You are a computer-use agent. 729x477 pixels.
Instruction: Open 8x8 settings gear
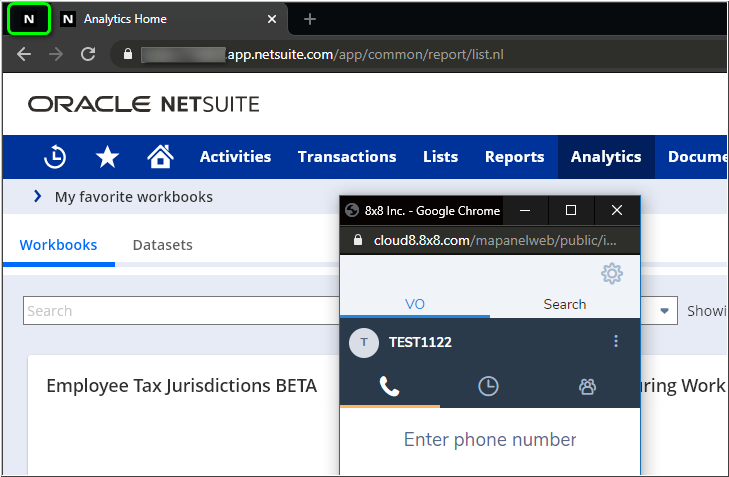click(x=612, y=273)
